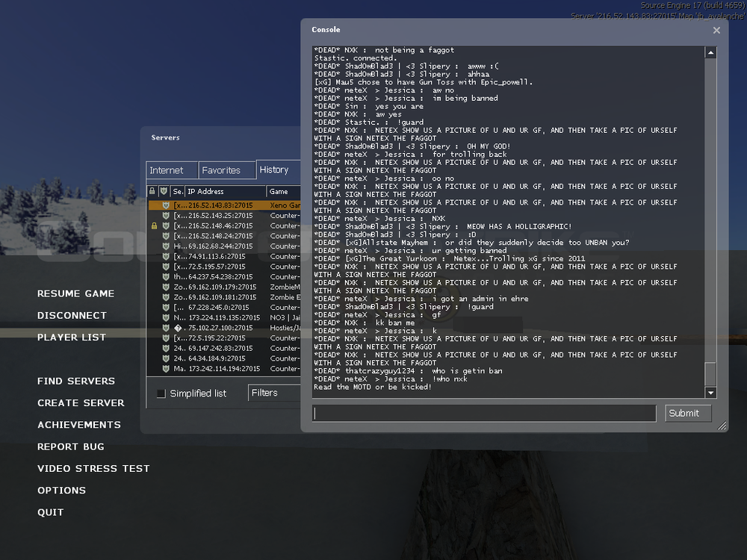The width and height of the screenshot is (747, 560).
Task: Sort by Game column header
Action: [283, 191]
